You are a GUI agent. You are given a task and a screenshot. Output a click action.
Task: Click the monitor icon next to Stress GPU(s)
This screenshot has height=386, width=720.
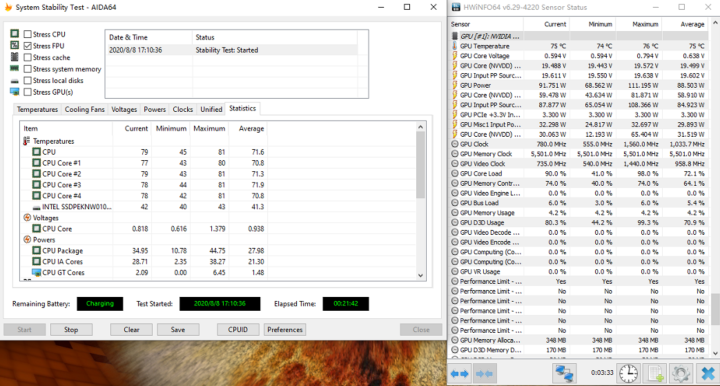coord(15,91)
